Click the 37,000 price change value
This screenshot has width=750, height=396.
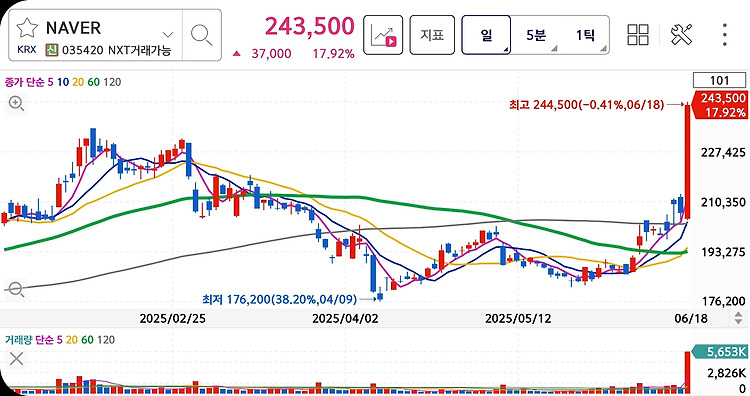271,54
